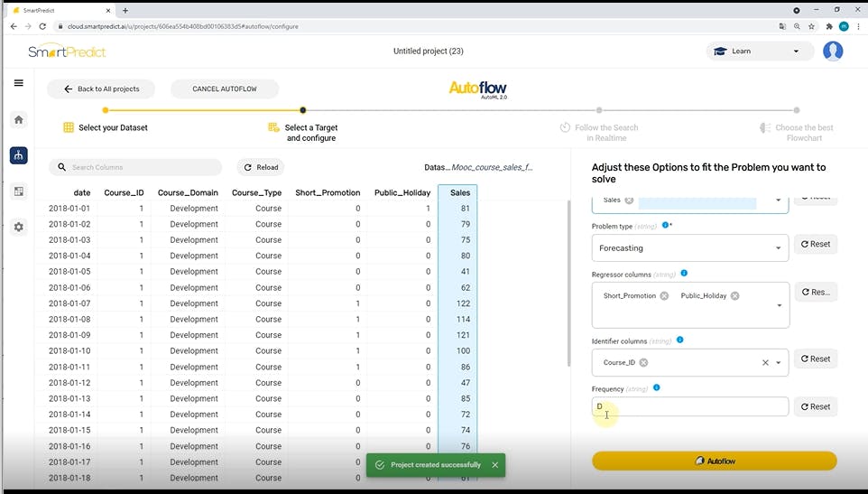Viewport: 868px width, 494px height.
Task: Click the Select a Target step icon
Action: (x=273, y=127)
